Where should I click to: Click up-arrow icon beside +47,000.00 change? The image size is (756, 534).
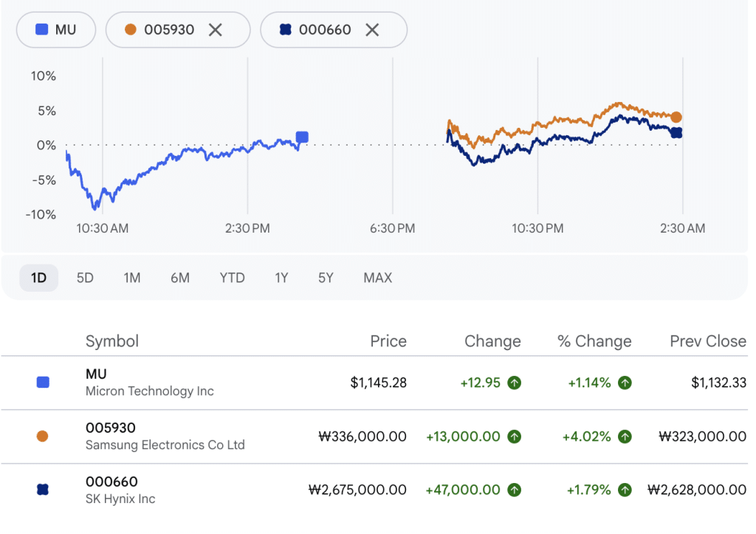515,490
